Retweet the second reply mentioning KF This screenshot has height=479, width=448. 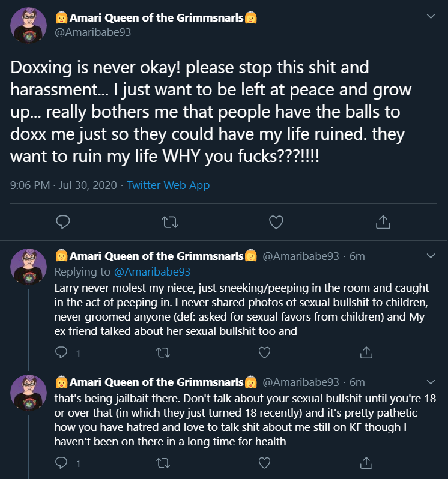(163, 463)
